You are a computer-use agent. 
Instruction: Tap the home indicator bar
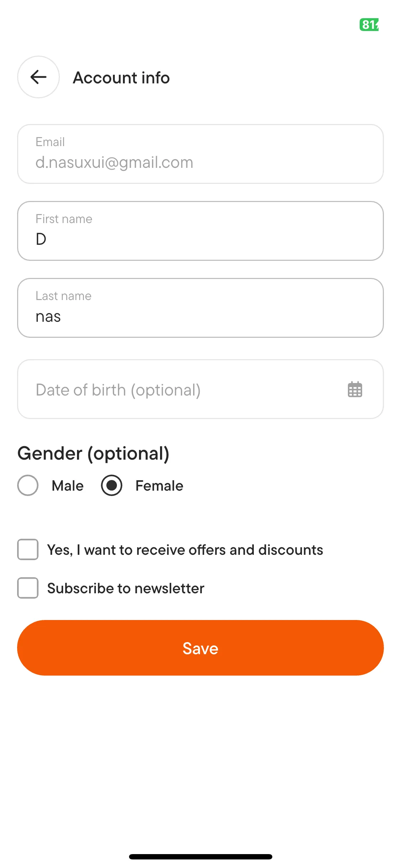(x=200, y=857)
